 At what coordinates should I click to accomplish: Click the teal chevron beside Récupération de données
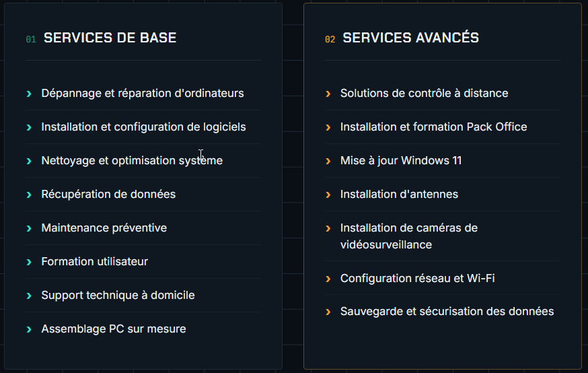pos(29,195)
